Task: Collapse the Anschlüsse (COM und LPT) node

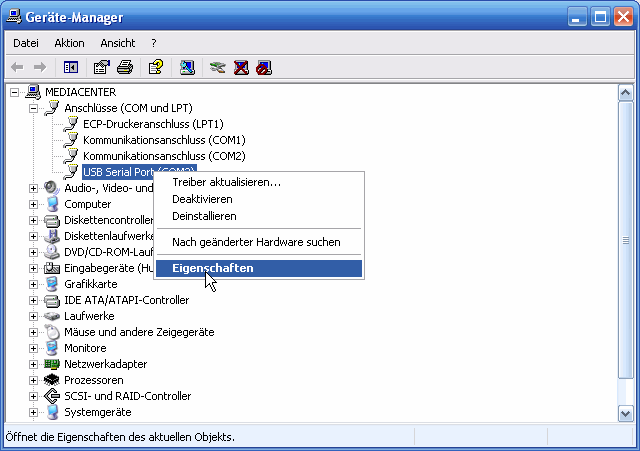Action: (x=33, y=108)
